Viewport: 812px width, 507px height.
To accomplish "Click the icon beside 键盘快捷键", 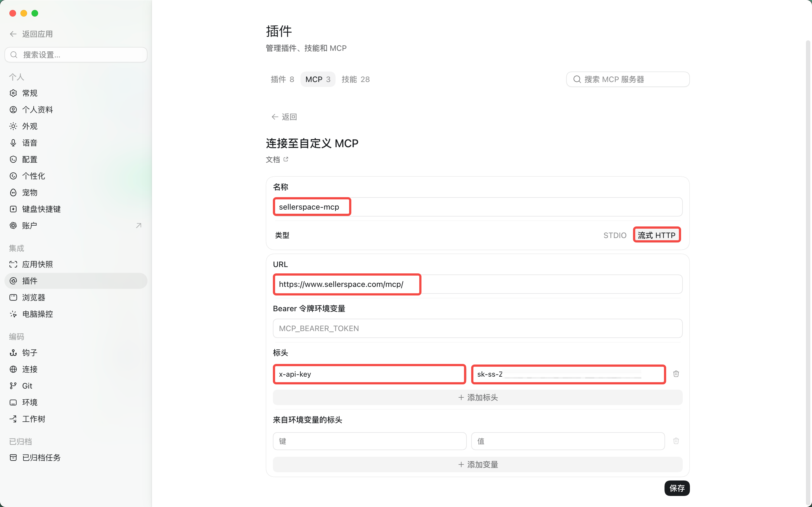I will pyautogui.click(x=14, y=209).
